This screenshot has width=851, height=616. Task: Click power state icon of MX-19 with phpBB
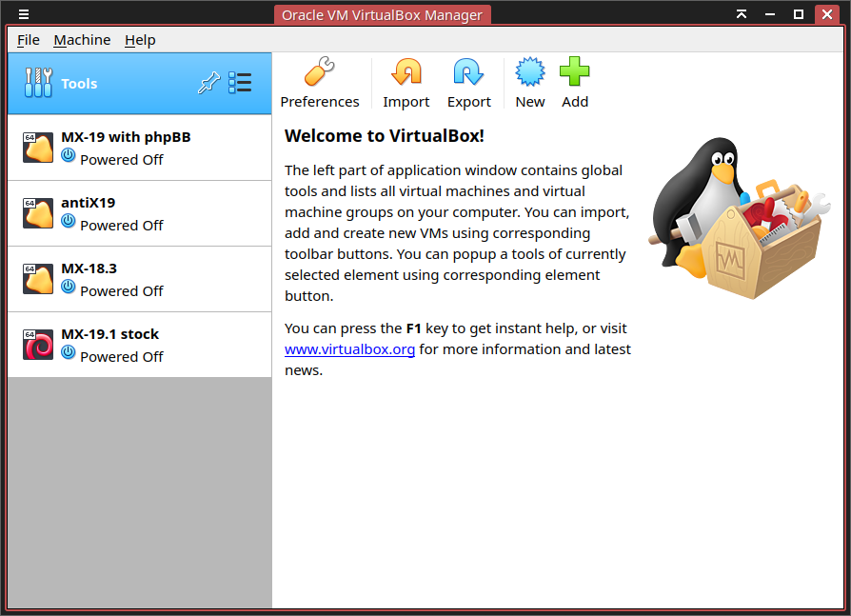click(x=69, y=155)
